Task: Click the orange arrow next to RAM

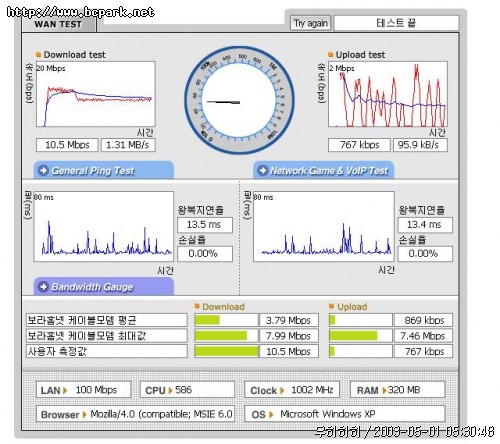Action: point(384,390)
